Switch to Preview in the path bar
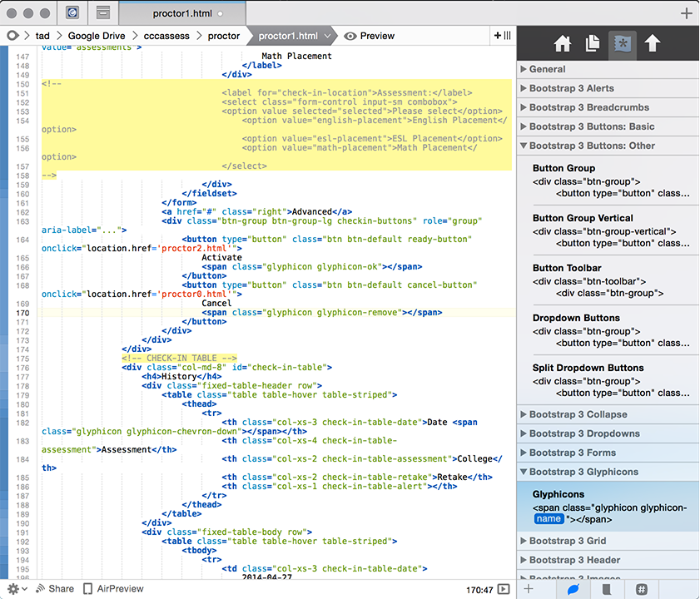This screenshot has width=700, height=599. click(x=370, y=36)
